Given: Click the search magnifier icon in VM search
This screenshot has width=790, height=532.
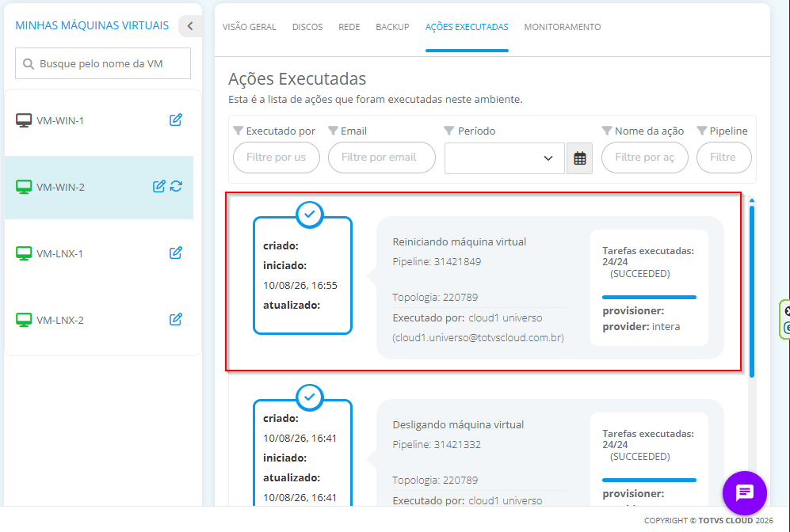Looking at the screenshot, I should click(x=29, y=64).
